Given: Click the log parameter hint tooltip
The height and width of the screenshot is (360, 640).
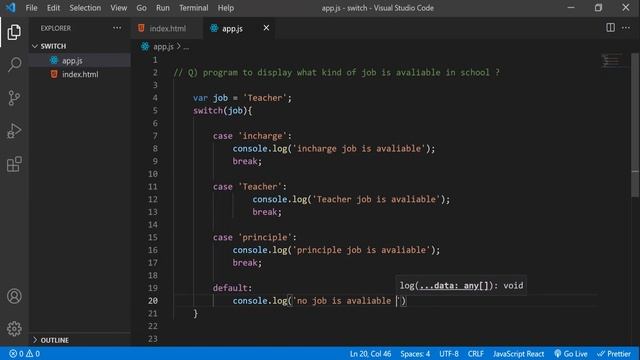Looking at the screenshot, I should 461,285.
